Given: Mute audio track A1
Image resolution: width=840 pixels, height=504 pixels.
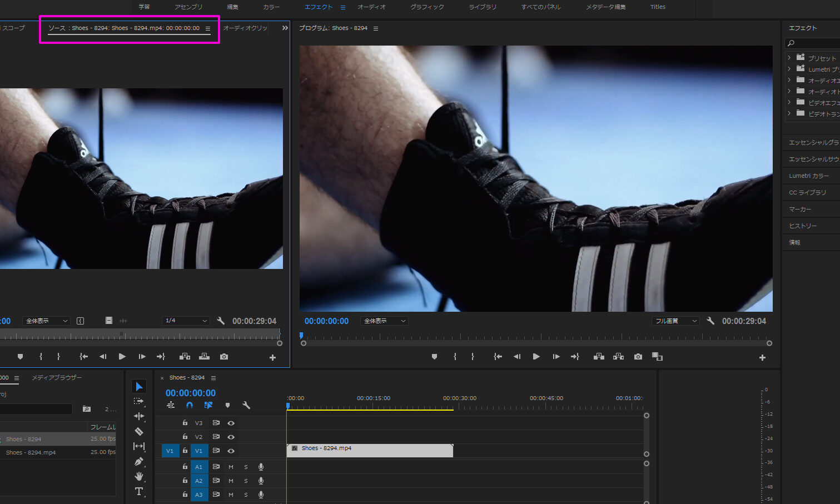Looking at the screenshot, I should coord(231,467).
